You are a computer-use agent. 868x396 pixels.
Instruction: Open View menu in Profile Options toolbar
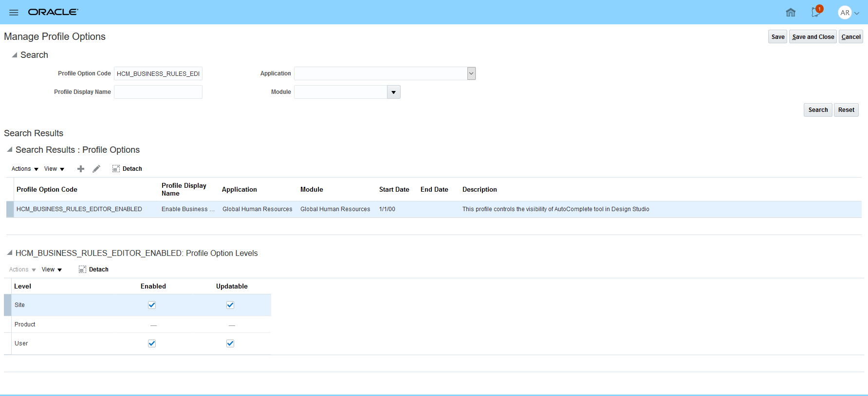click(x=54, y=169)
